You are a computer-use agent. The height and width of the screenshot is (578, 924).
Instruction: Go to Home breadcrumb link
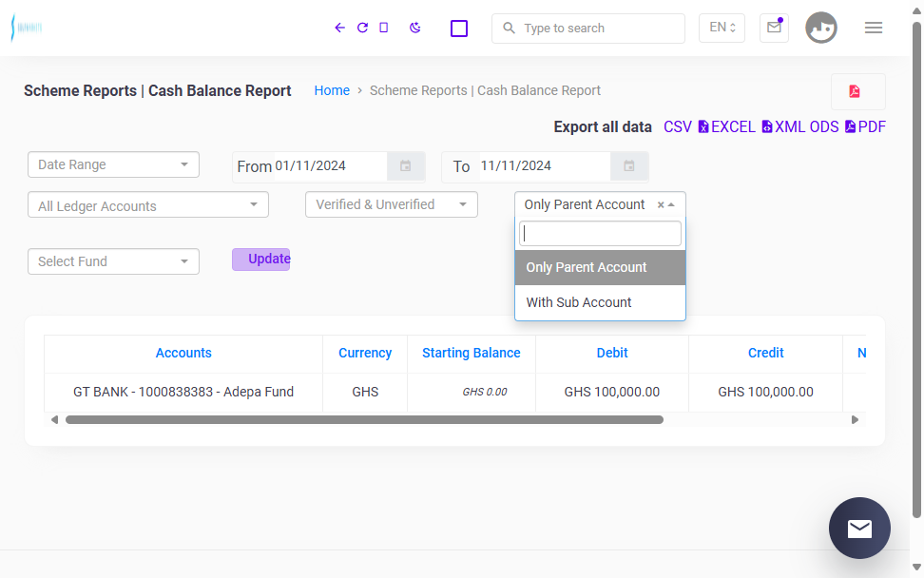tap(332, 90)
